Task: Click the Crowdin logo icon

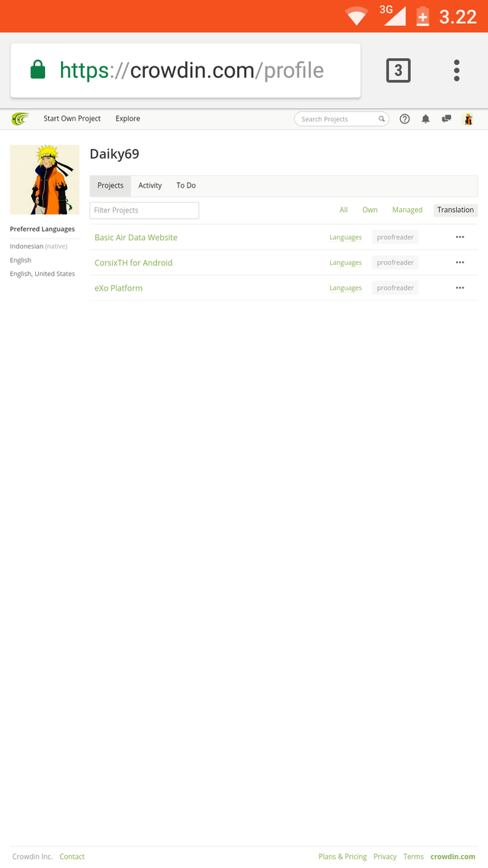Action: point(20,118)
